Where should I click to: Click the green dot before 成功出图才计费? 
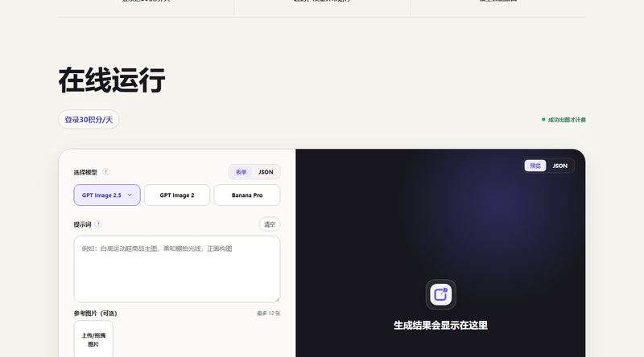tap(543, 120)
